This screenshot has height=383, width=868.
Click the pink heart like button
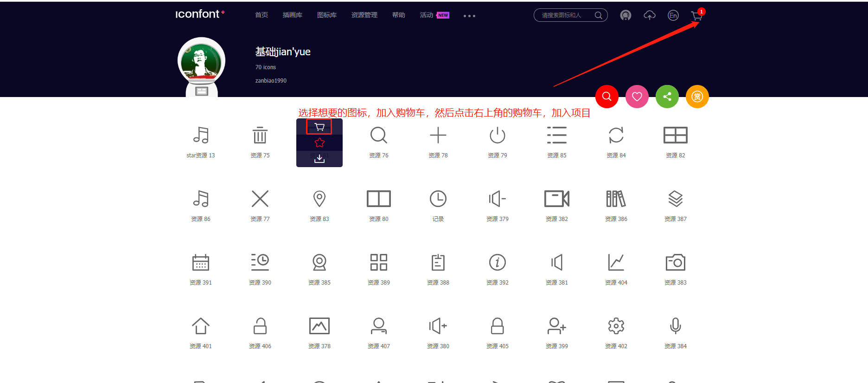pyautogui.click(x=637, y=97)
